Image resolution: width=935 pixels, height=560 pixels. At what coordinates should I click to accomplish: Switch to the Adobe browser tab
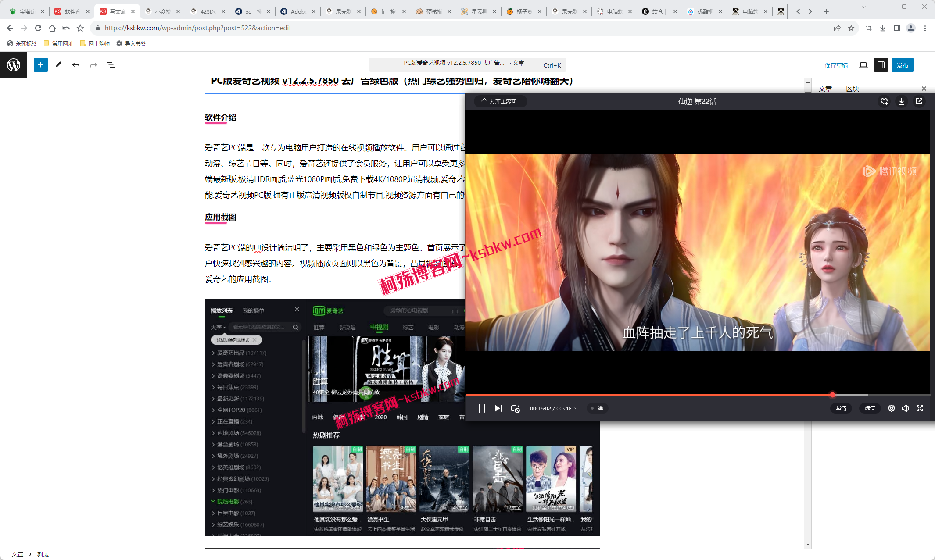click(297, 11)
